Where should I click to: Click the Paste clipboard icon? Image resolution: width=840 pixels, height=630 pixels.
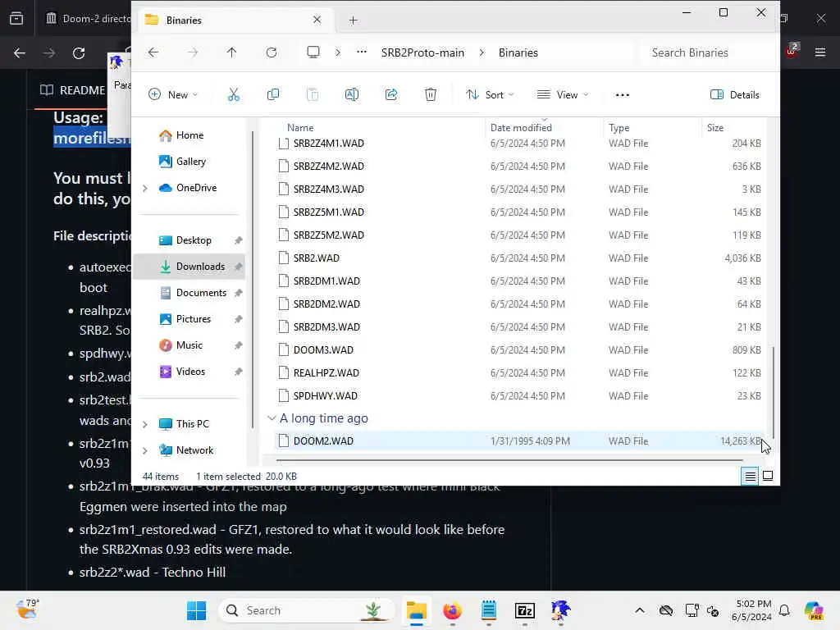point(313,95)
